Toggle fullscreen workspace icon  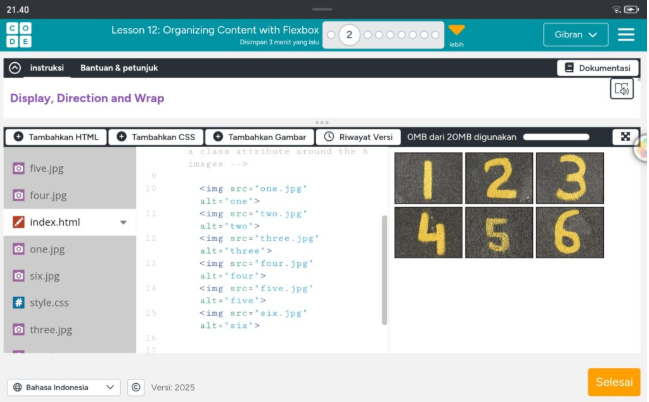point(625,137)
